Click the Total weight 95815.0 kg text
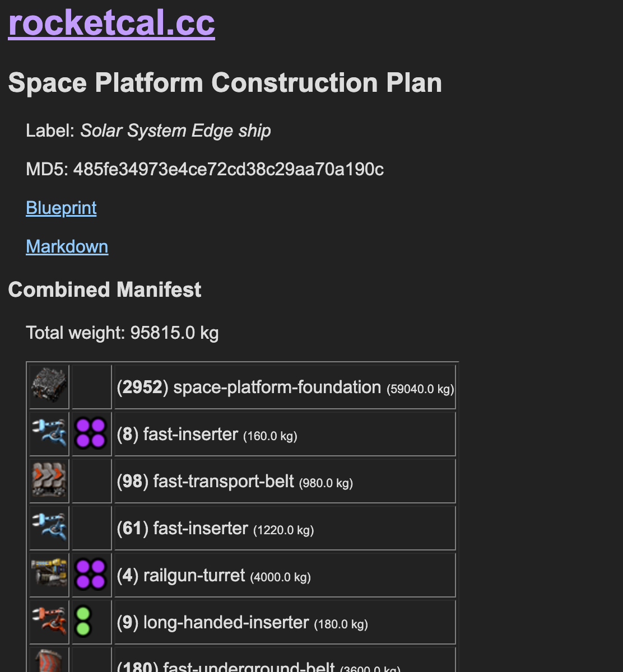Screen dimensions: 623x672 (122, 333)
